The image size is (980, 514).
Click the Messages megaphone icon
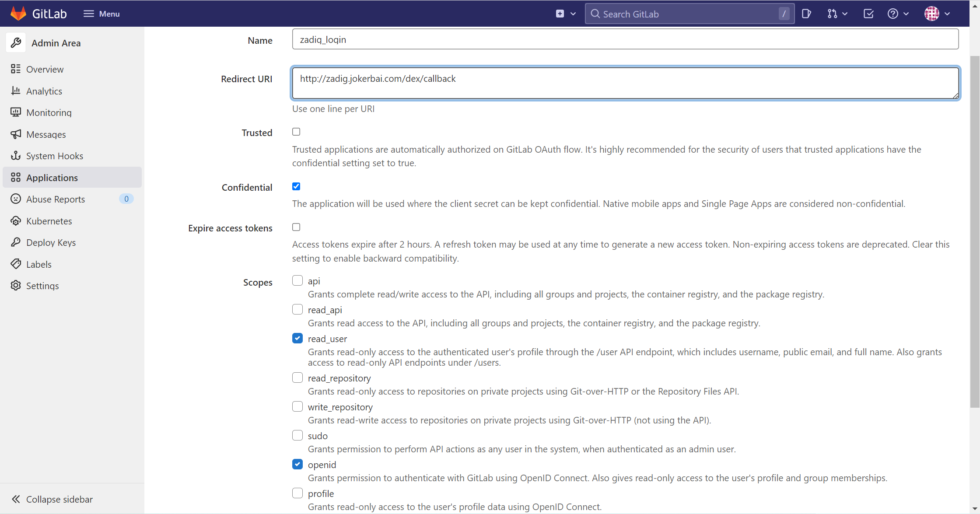(16, 134)
